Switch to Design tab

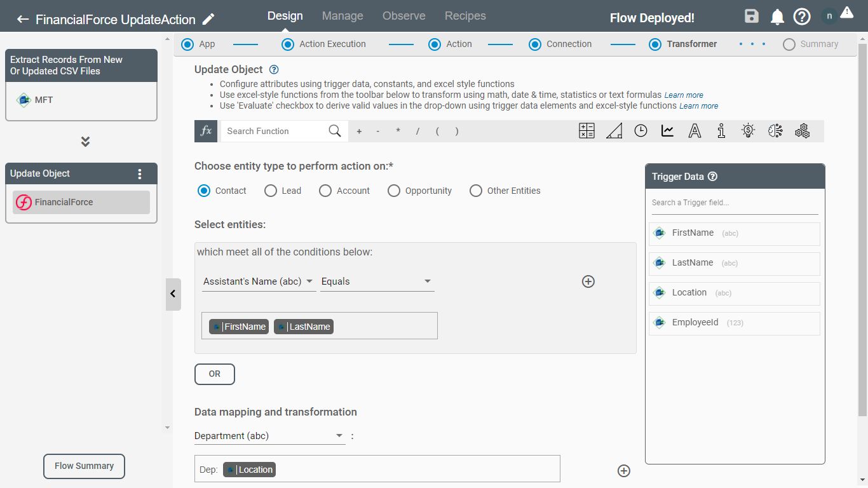[x=285, y=16]
